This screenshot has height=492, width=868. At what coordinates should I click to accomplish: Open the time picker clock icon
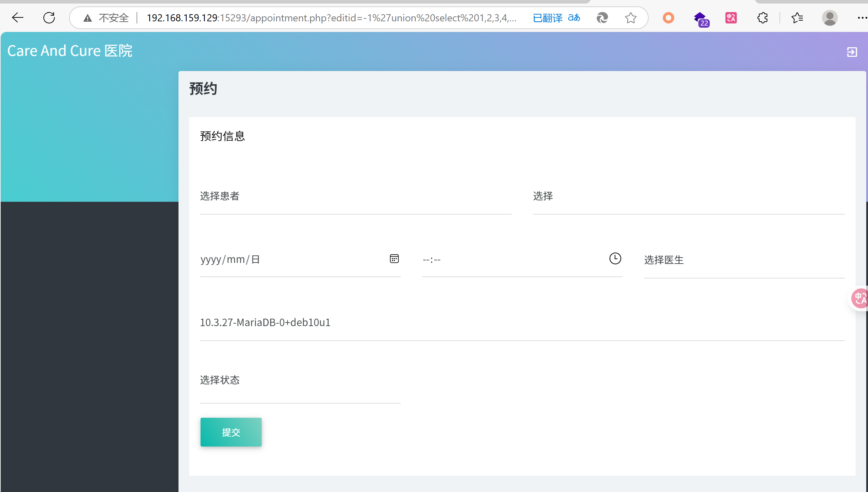(615, 259)
